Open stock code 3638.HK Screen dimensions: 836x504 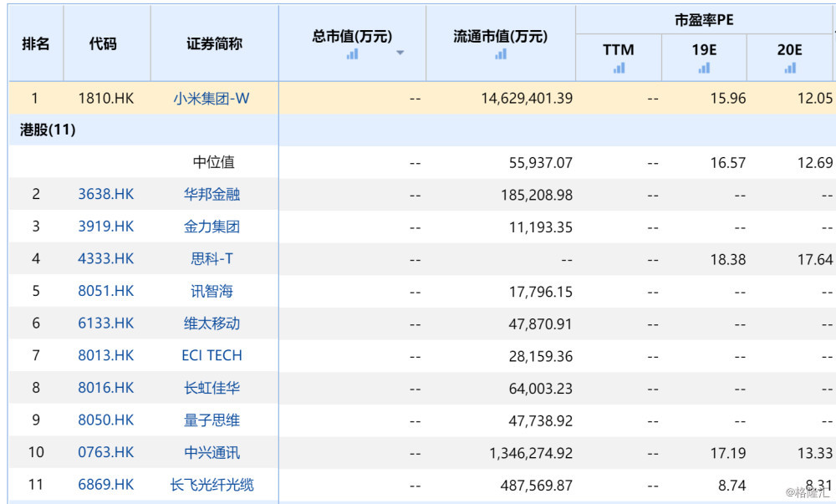(106, 194)
